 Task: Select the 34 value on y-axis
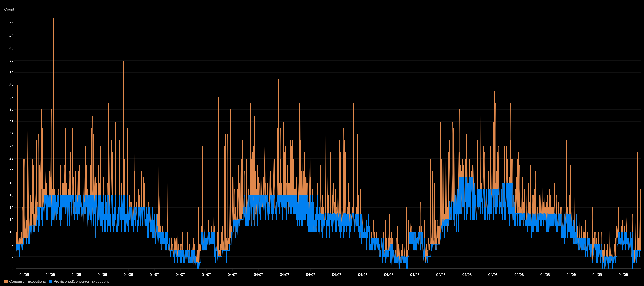pos(11,85)
